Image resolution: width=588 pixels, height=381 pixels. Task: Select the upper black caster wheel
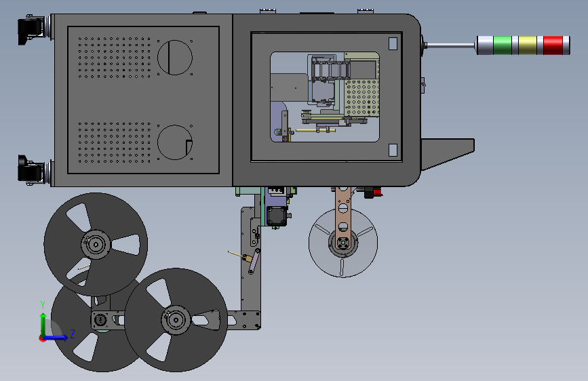pos(31,29)
